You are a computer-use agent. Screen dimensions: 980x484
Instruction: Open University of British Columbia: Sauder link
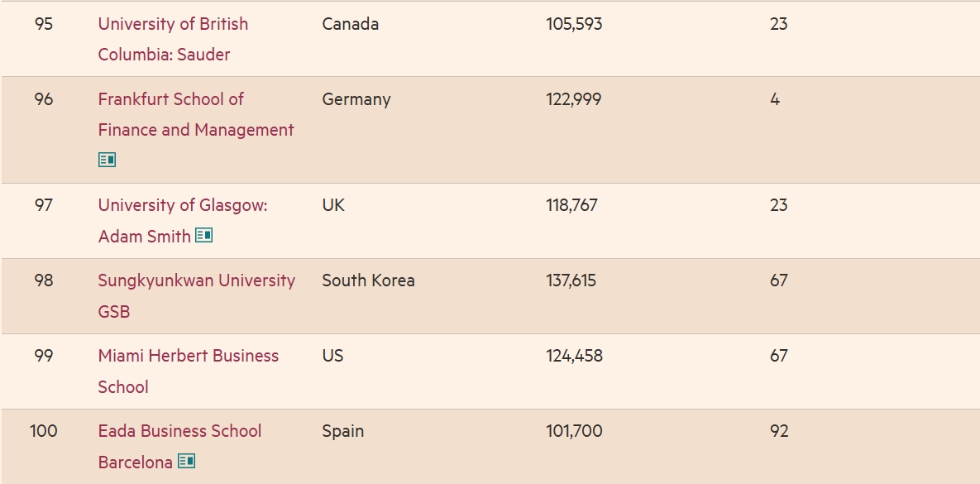tap(173, 39)
